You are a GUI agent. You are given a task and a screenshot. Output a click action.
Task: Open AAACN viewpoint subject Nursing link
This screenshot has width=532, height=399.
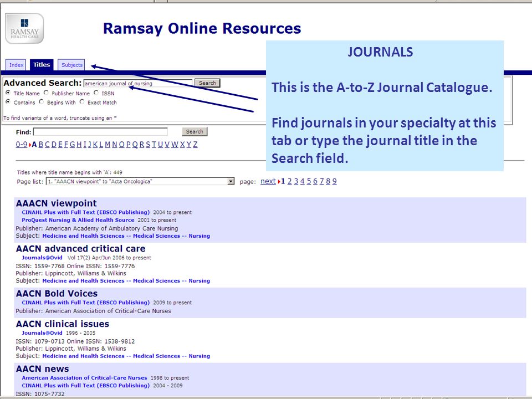[126, 236]
